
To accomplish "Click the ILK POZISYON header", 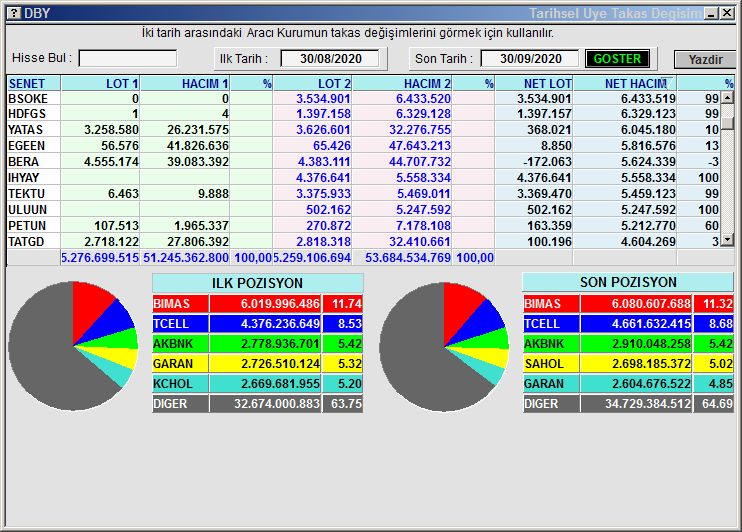I will 257,283.
